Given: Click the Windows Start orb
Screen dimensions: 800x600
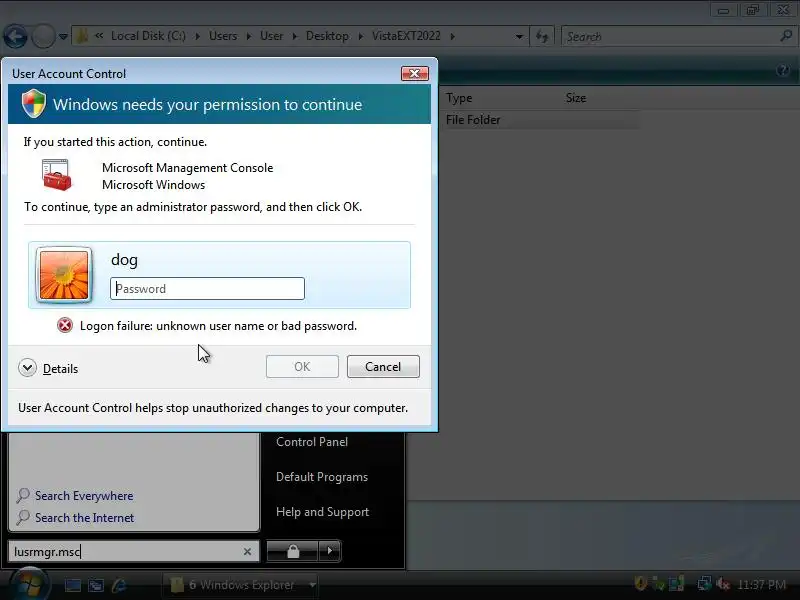Looking at the screenshot, I should [x=30, y=584].
